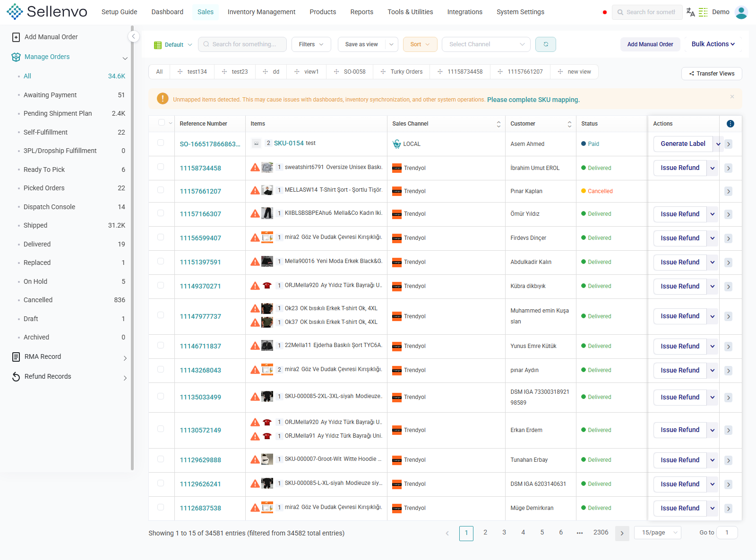This screenshot has width=756, height=560.
Task: Click the column settings icon beside Actions header
Action: tap(730, 124)
